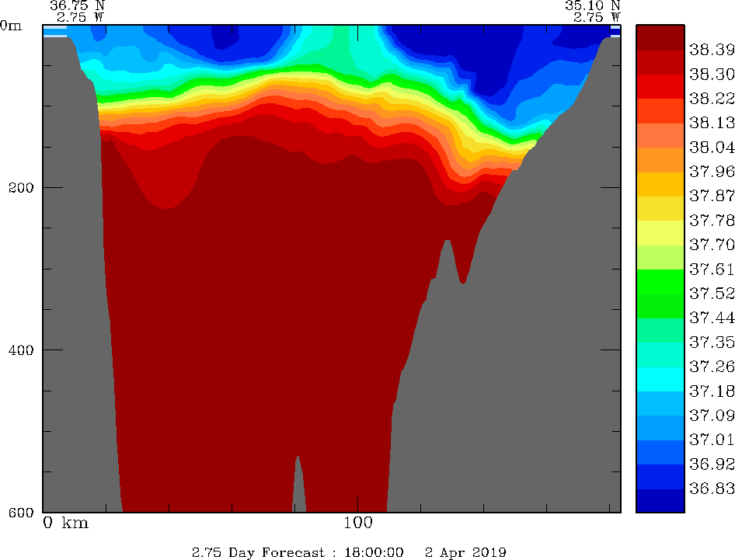Select the 36.83 colorbar label
The height and width of the screenshot is (560, 735).
point(712,489)
